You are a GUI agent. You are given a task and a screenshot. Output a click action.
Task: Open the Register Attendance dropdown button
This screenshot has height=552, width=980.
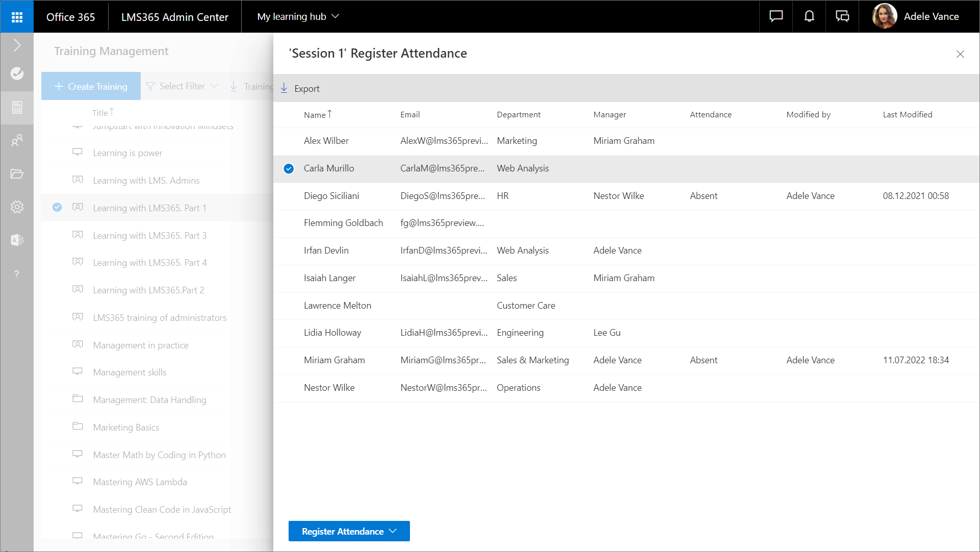coord(349,531)
